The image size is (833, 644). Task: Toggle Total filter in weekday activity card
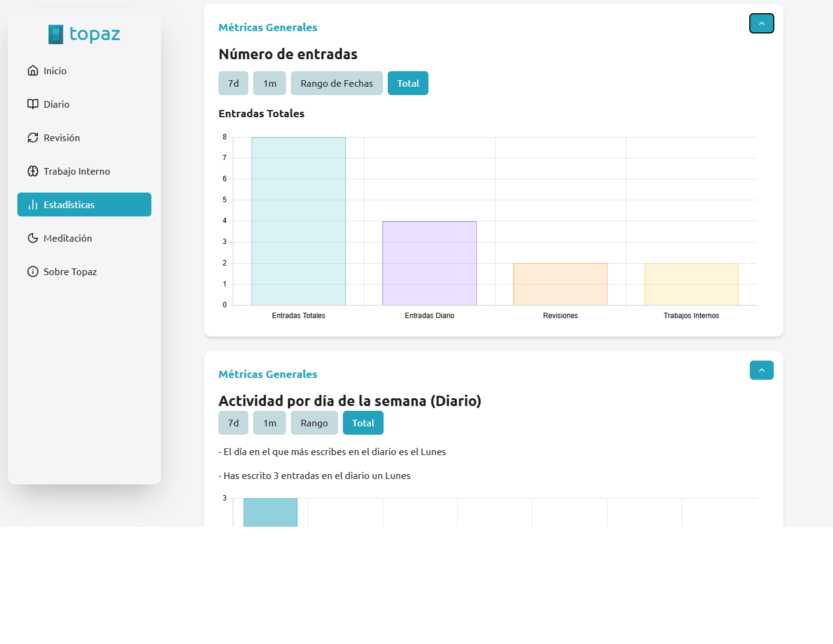363,423
